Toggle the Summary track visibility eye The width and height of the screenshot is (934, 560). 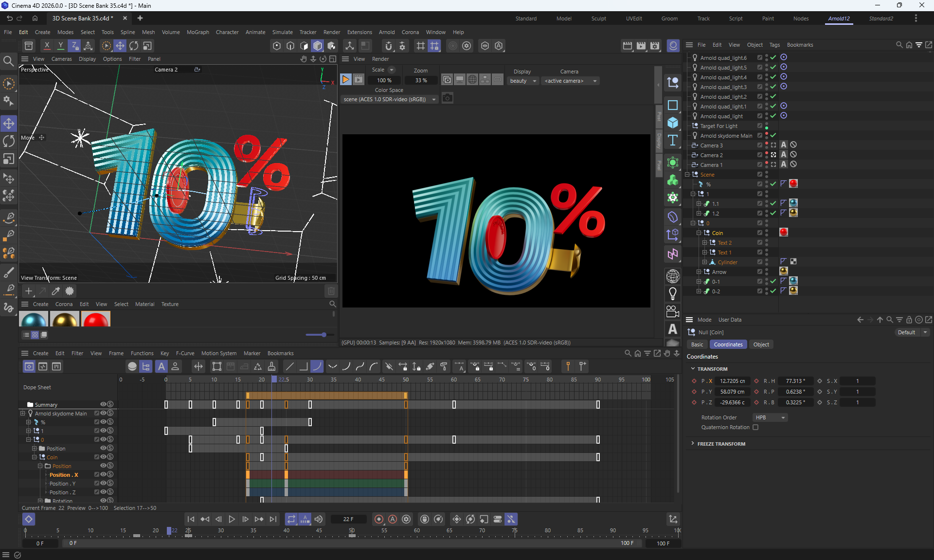103,404
